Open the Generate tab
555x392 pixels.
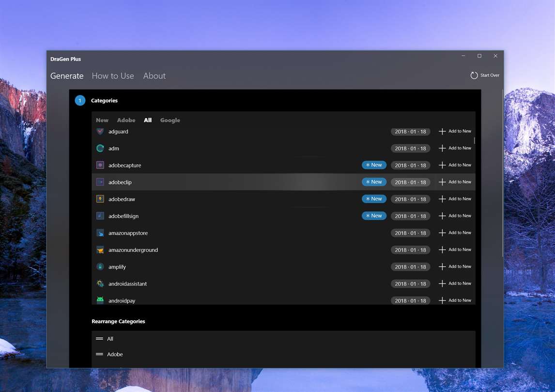67,75
